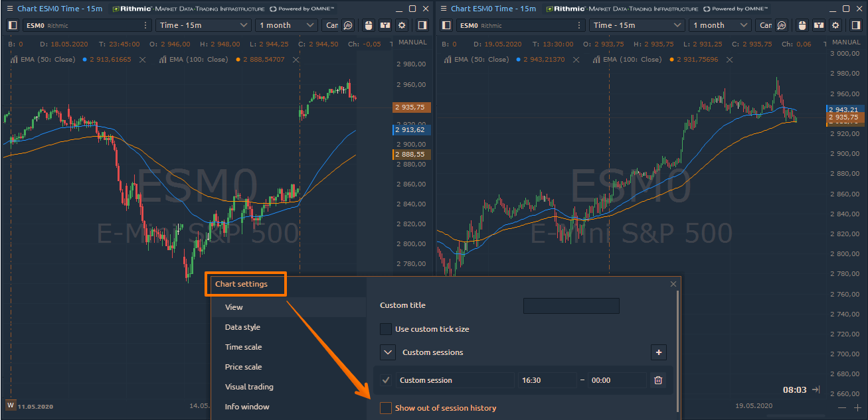Image resolution: width=868 pixels, height=420 pixels.
Task: Open 1 month range dropdown in right chart
Action: [x=720, y=25]
